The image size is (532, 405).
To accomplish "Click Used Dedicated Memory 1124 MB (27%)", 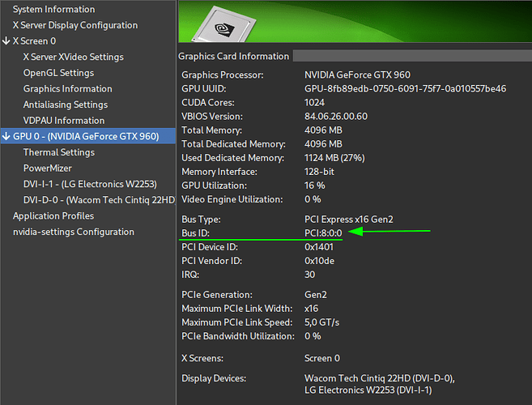I will coord(334,158).
